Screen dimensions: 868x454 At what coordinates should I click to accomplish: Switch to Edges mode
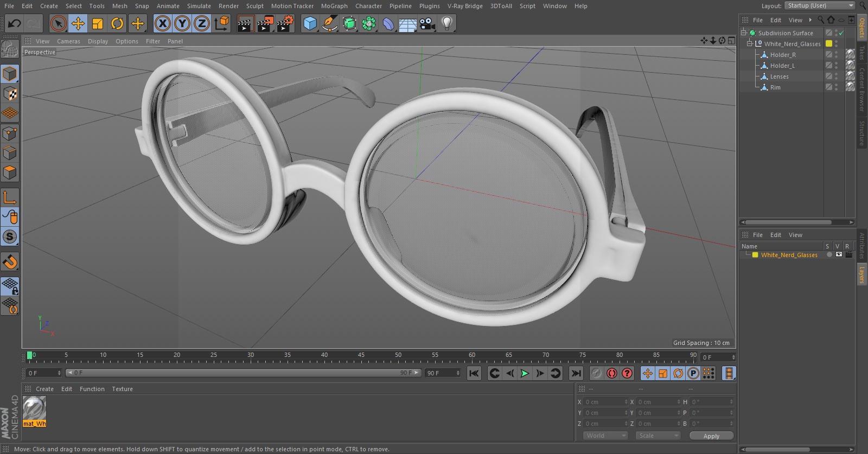coord(10,153)
